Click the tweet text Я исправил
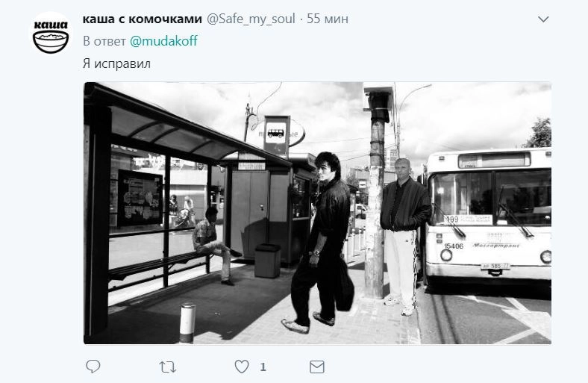Viewport: 588px width, 383px height. coord(116,63)
